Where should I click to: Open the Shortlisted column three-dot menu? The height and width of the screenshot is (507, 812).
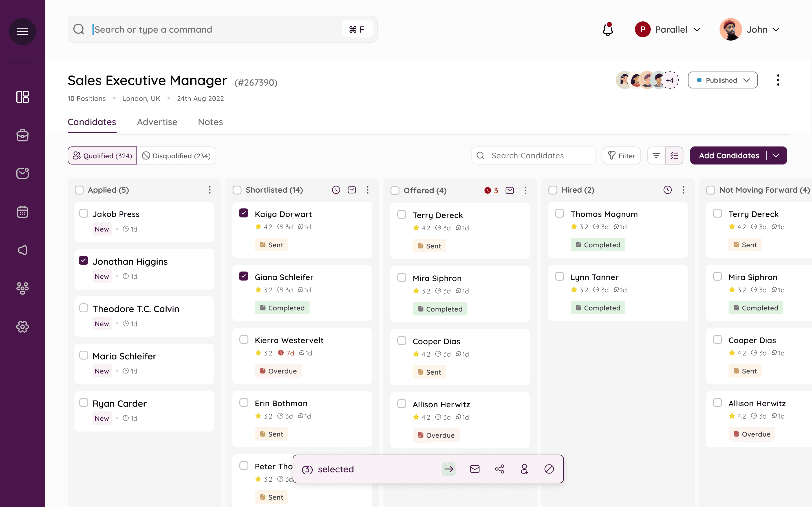pyautogui.click(x=367, y=190)
